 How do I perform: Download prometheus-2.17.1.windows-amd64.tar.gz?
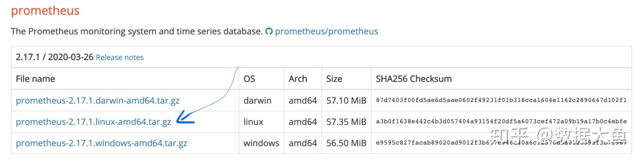[x=102, y=143]
